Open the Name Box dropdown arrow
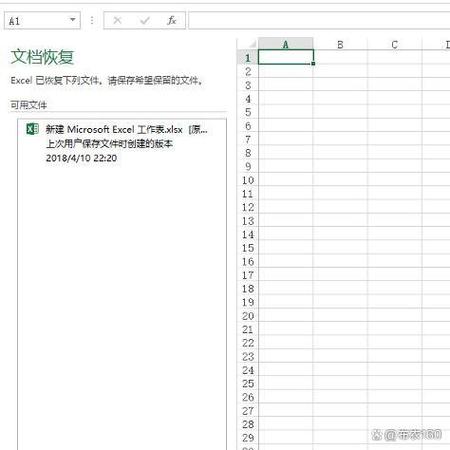 (72, 20)
